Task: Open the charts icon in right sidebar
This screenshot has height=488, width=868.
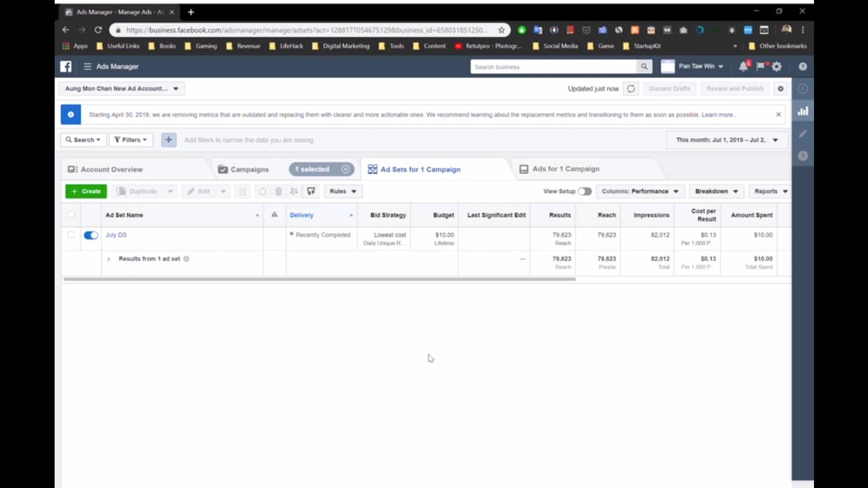Action: point(803,111)
